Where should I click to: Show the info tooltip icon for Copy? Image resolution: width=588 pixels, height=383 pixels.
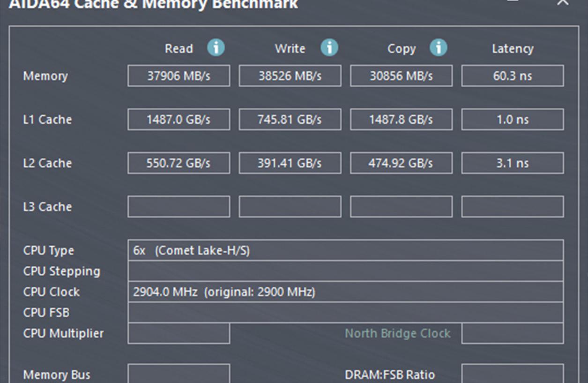(439, 48)
